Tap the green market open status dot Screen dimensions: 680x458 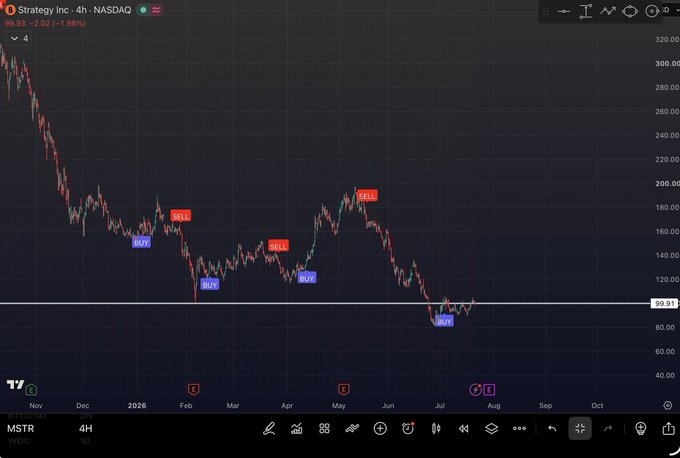click(143, 10)
